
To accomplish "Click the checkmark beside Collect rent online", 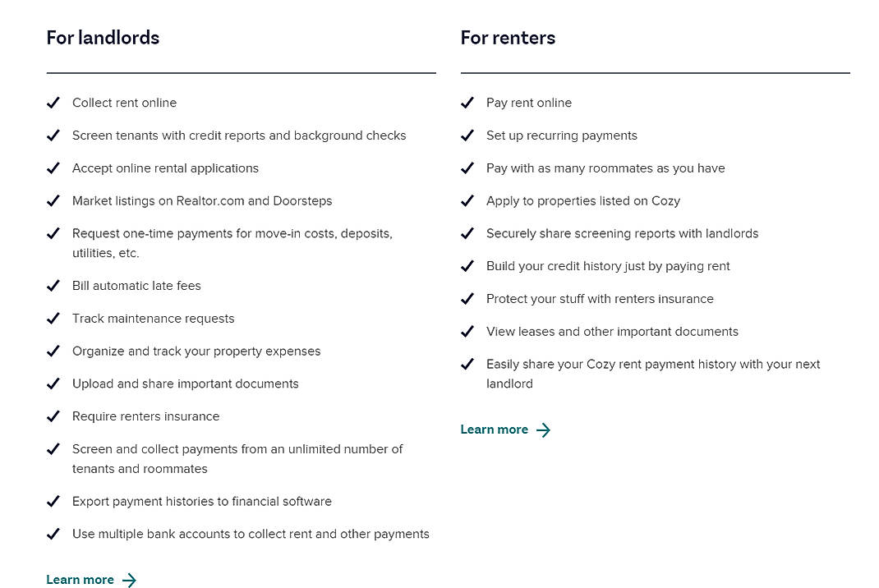I will 53,103.
